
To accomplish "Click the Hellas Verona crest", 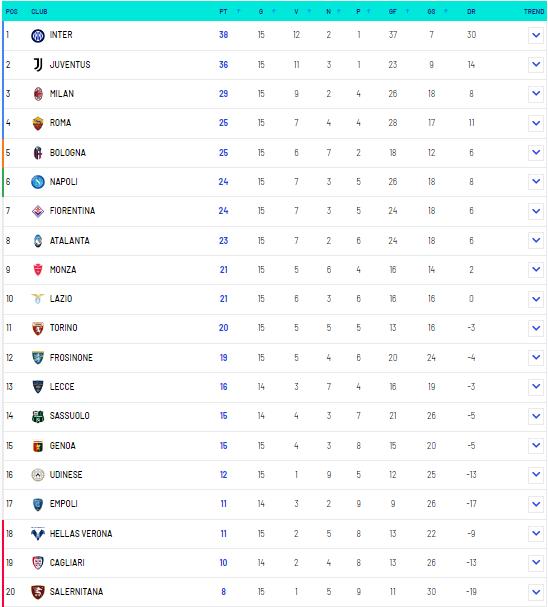I will (38, 533).
